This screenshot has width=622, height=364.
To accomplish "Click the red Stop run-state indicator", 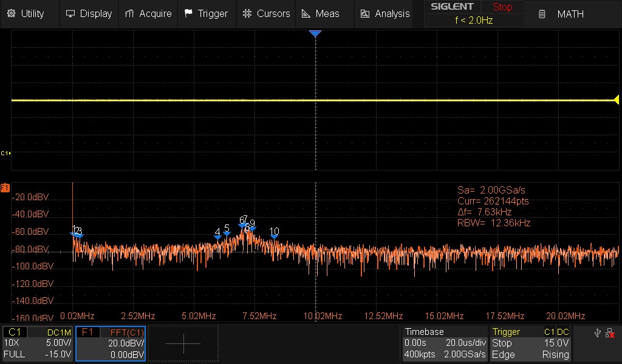I will (x=502, y=7).
